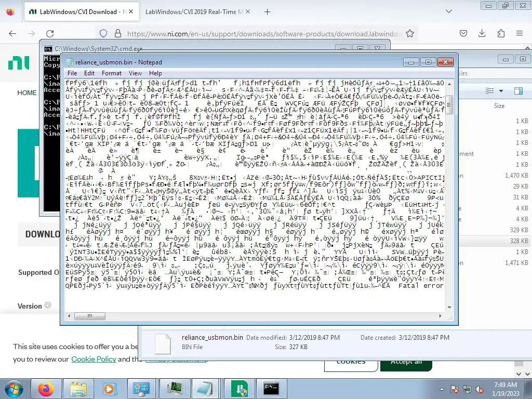Open Firefox downloads panel
532x399 pixels.
[482, 34]
